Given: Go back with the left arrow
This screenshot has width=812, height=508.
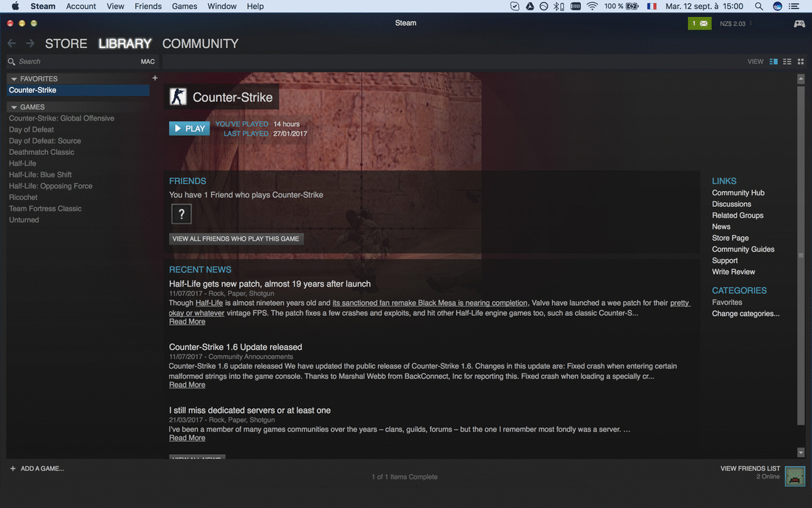Looking at the screenshot, I should [x=12, y=44].
